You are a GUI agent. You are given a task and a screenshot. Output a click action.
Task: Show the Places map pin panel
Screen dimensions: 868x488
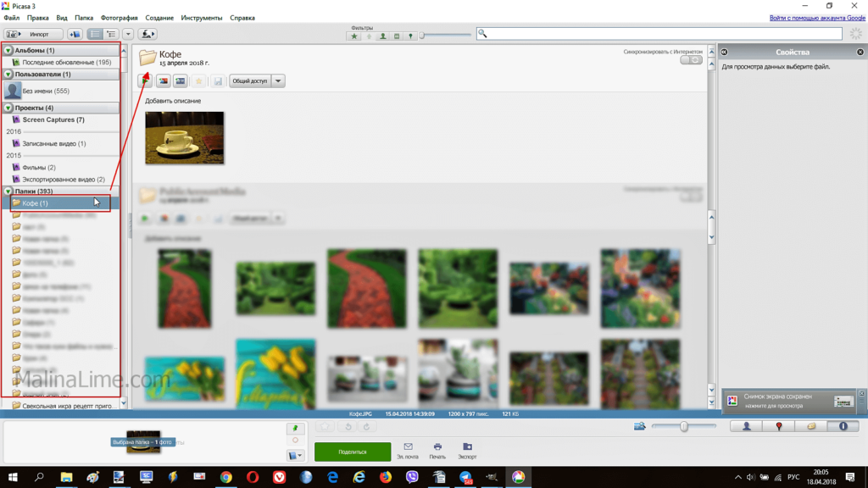coord(779,426)
